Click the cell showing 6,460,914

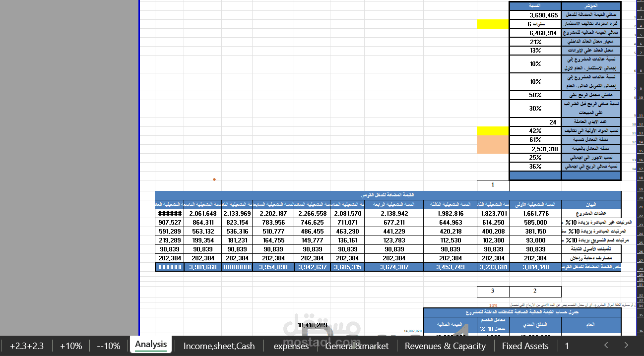pos(535,33)
